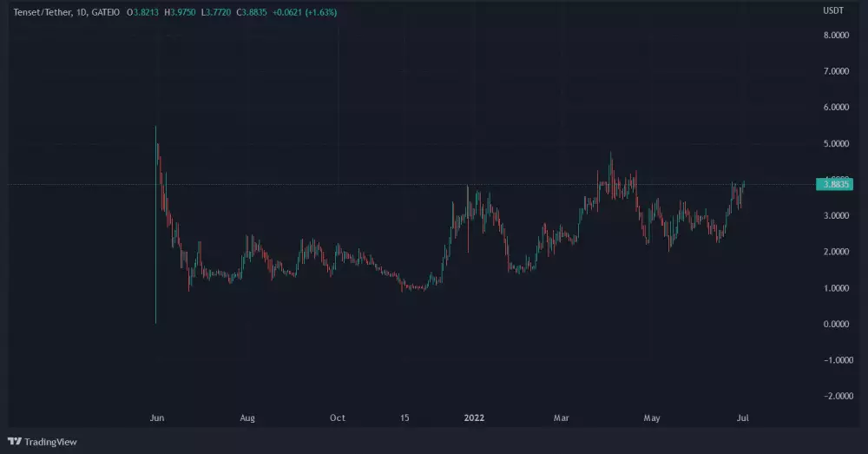Click the 5.0000 price axis label
Image resolution: width=868 pixels, height=454 pixels.
(x=836, y=143)
